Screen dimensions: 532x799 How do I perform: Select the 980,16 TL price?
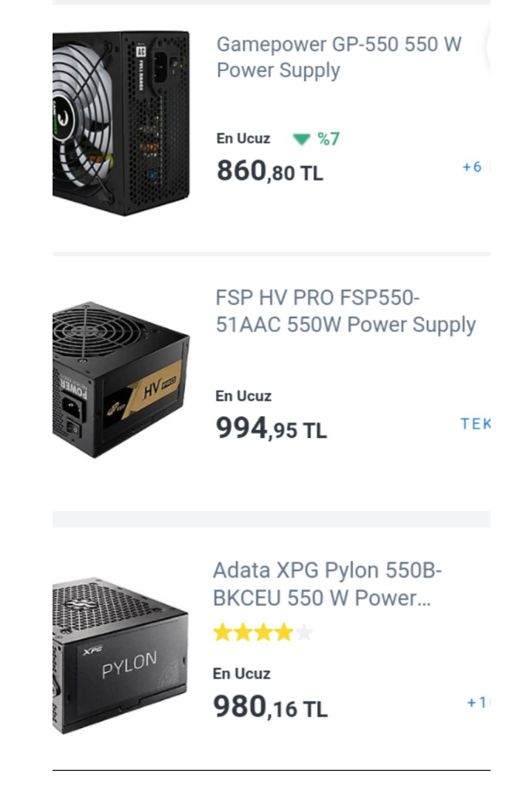tap(270, 707)
